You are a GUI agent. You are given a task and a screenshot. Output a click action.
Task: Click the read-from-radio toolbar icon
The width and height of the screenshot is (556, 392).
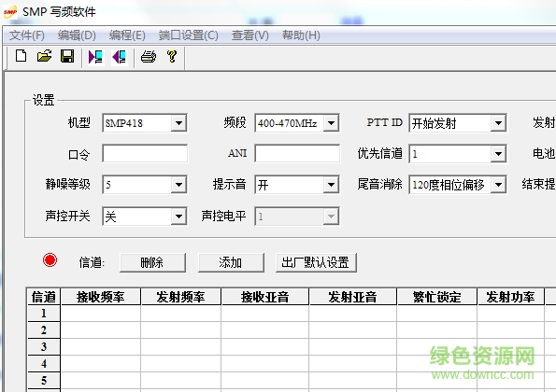(95, 57)
